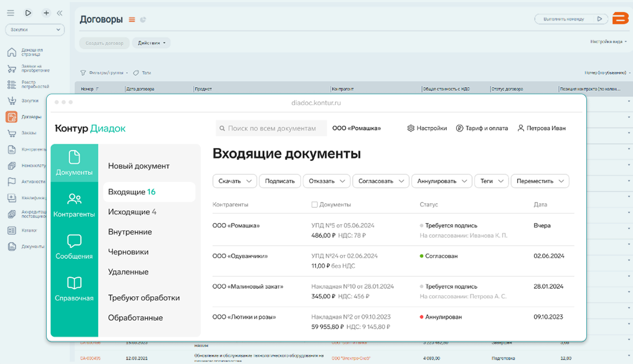633x364 pixels.
Task: Open the Сообщения section in Диадок
Action: click(74, 247)
